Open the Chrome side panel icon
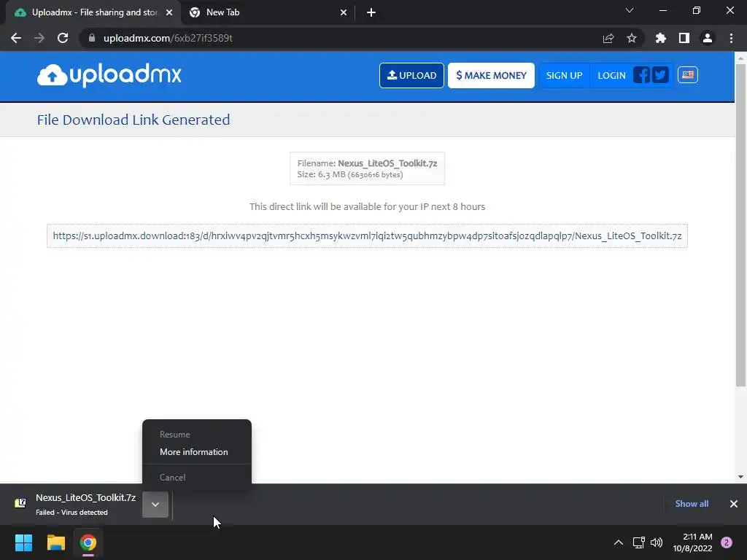The width and height of the screenshot is (747, 560). coord(684,38)
